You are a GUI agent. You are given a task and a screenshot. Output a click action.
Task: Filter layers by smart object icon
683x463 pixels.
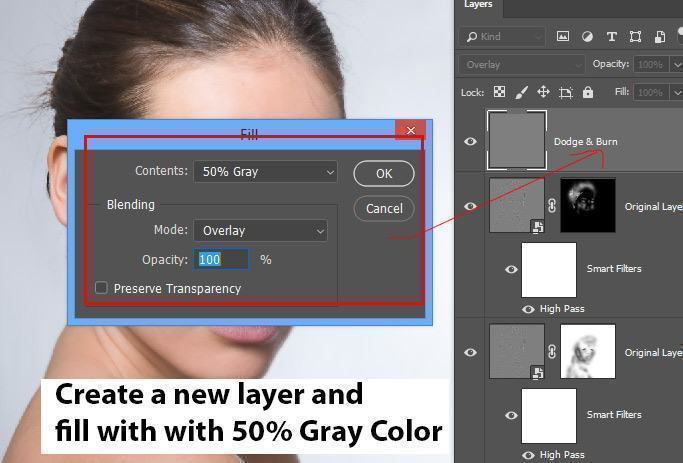[x=660, y=37]
